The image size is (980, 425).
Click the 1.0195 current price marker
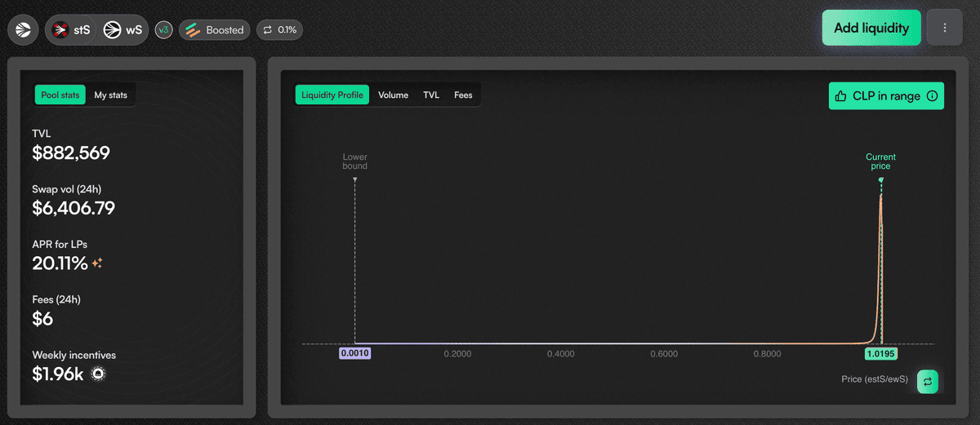coord(880,354)
